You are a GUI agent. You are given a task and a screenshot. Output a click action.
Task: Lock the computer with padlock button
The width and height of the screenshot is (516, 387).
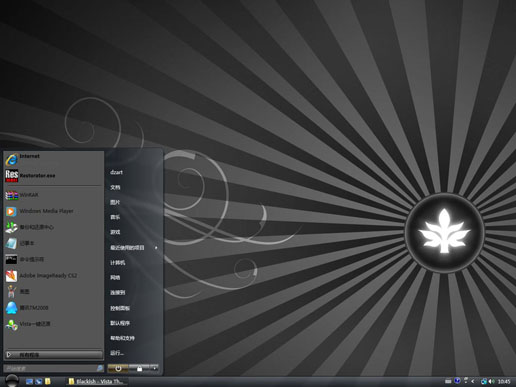(x=139, y=368)
